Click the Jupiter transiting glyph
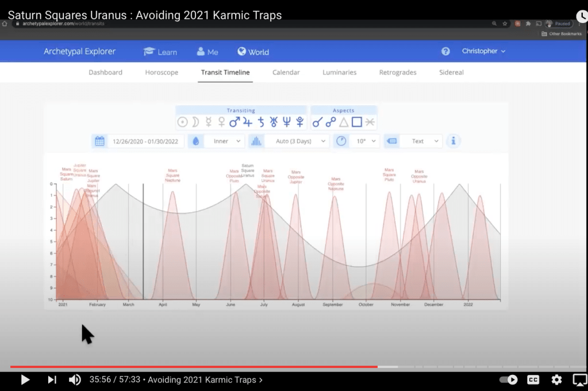Image resolution: width=588 pixels, height=391 pixels. (x=248, y=122)
